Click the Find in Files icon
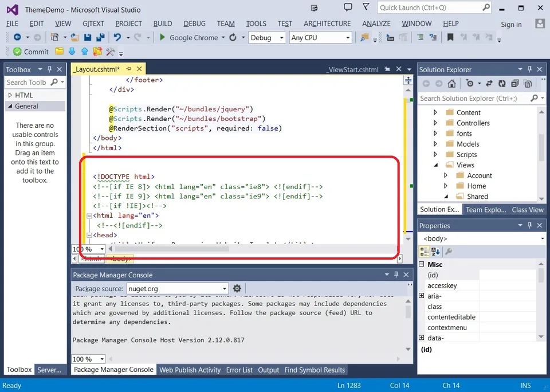This screenshot has height=392, width=550. point(364,37)
